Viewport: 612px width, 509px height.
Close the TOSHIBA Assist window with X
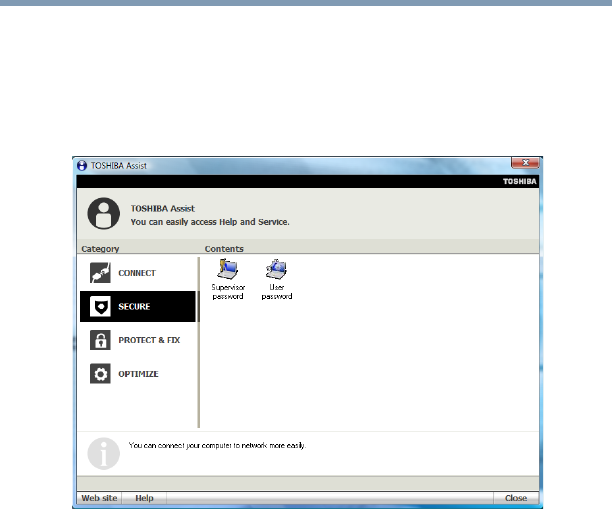tap(525, 162)
